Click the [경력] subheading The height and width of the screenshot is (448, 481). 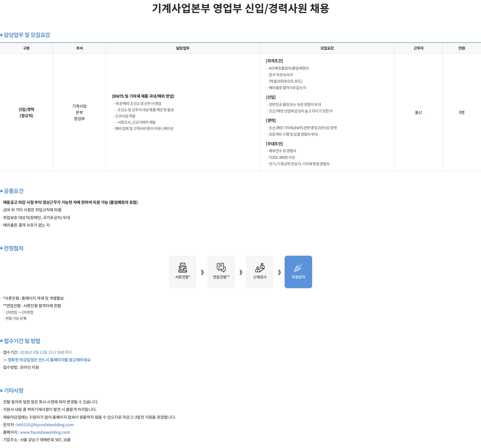(271, 120)
